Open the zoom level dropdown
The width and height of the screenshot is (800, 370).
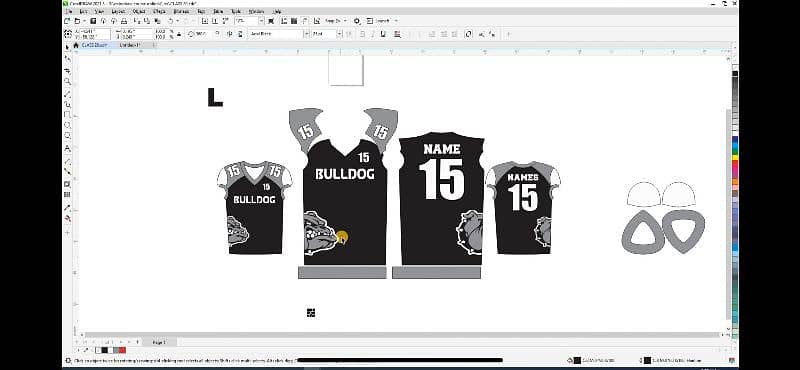tap(261, 21)
